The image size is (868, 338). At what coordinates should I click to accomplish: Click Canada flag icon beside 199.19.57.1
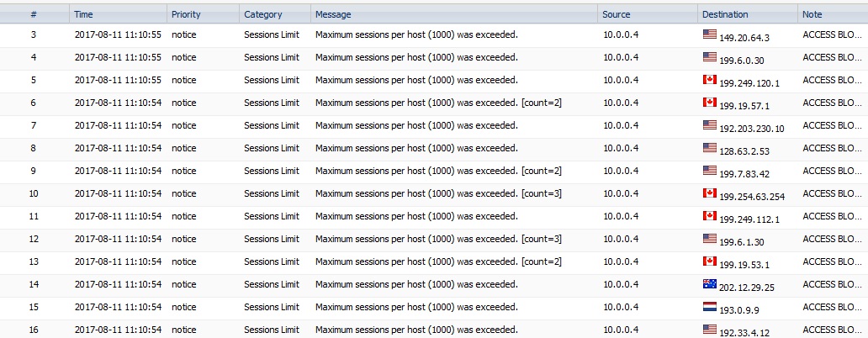[x=709, y=103]
